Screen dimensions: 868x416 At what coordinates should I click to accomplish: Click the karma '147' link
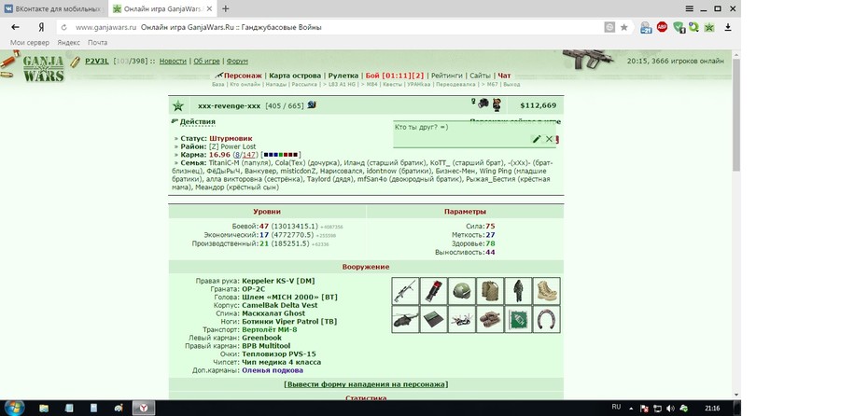click(249, 154)
